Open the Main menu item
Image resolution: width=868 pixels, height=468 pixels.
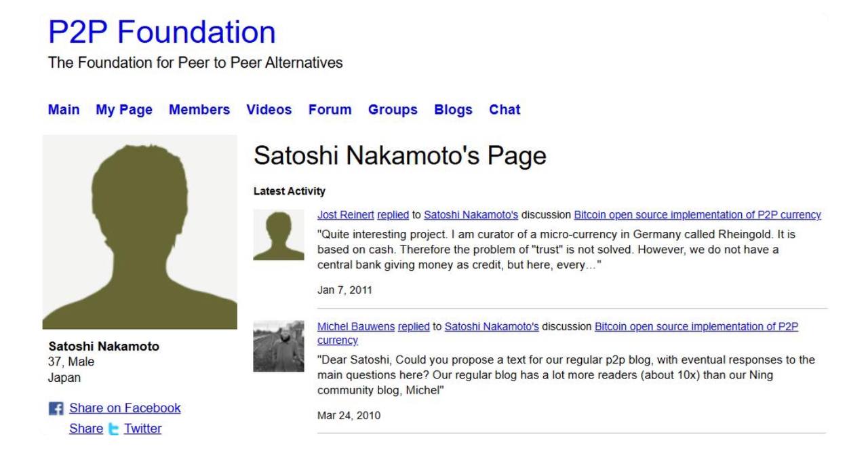pos(64,110)
